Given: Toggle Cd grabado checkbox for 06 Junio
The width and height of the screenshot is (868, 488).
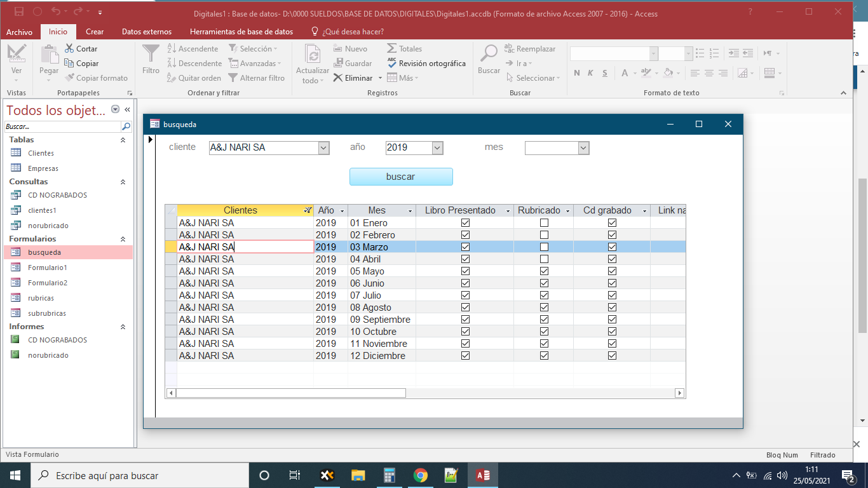Looking at the screenshot, I should click(x=612, y=283).
